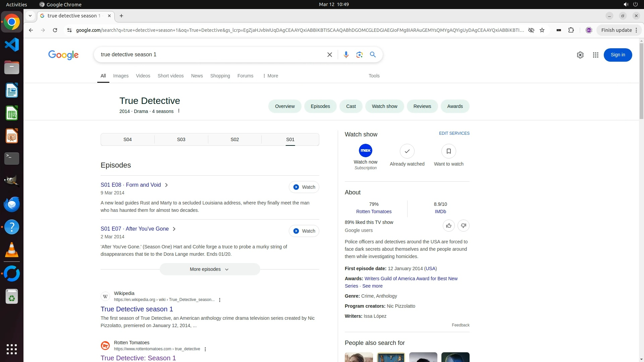Screen dimensions: 644x362
Task: Click thumbs down for True Detective
Action: click(463, 226)
